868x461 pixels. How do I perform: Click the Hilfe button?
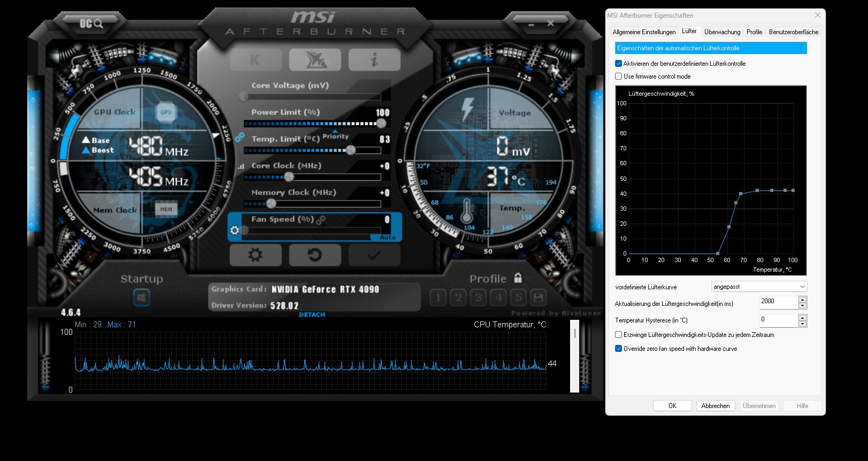point(802,406)
